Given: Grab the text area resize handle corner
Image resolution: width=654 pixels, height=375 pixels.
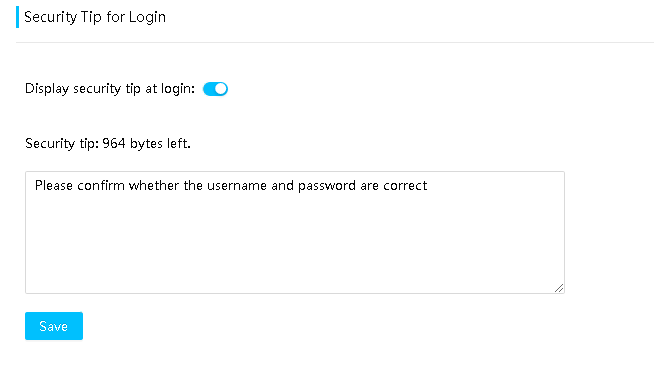Looking at the screenshot, I should pos(559,288).
